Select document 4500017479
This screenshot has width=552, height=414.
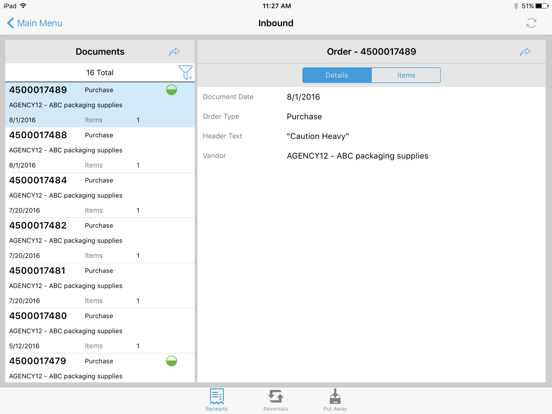[x=100, y=368]
